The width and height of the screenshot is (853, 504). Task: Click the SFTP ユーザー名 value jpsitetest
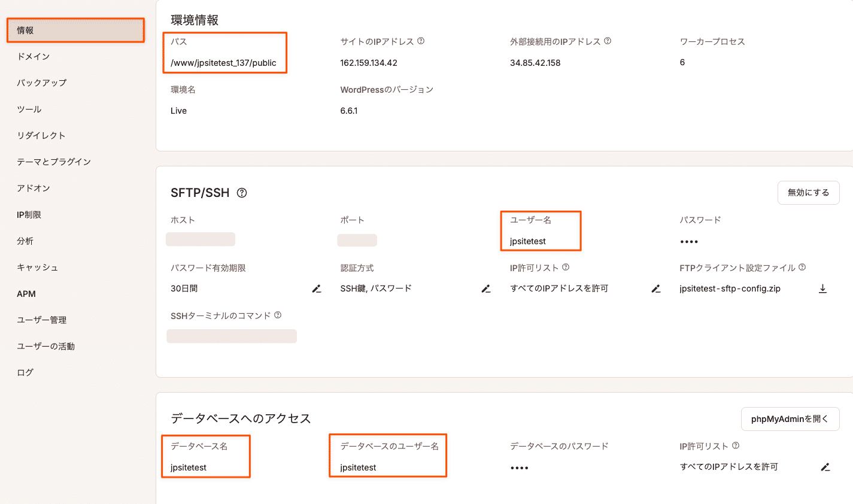(528, 241)
